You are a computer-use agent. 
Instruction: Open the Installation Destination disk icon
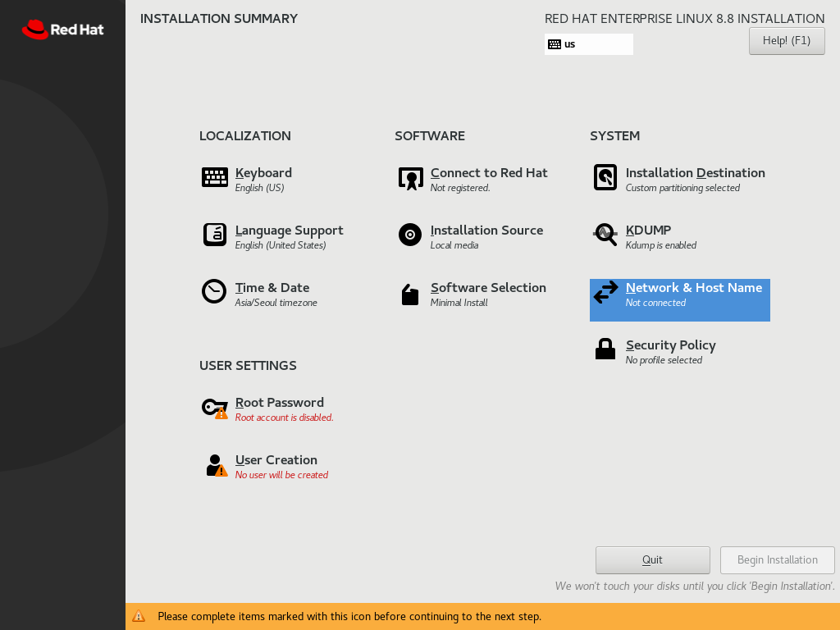(605, 177)
